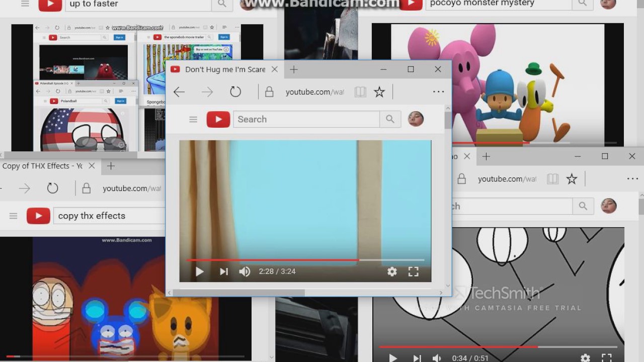Open new tab in THX Effects window

[111, 166]
